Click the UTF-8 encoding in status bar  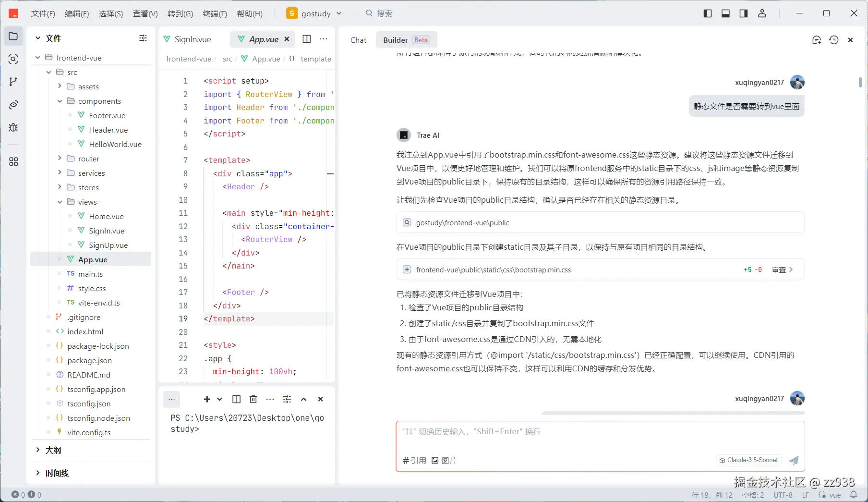pos(783,495)
